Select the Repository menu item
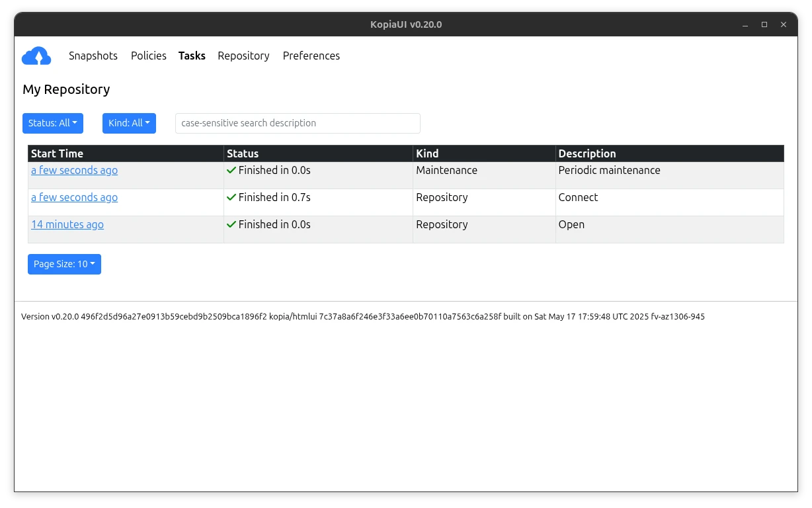 243,56
